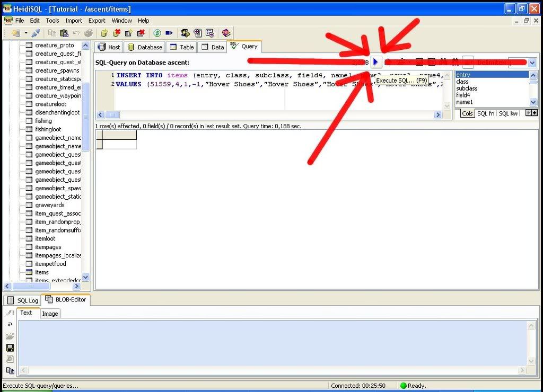The width and height of the screenshot is (543, 392).
Task: Open the Help menu
Action: [x=143, y=21]
